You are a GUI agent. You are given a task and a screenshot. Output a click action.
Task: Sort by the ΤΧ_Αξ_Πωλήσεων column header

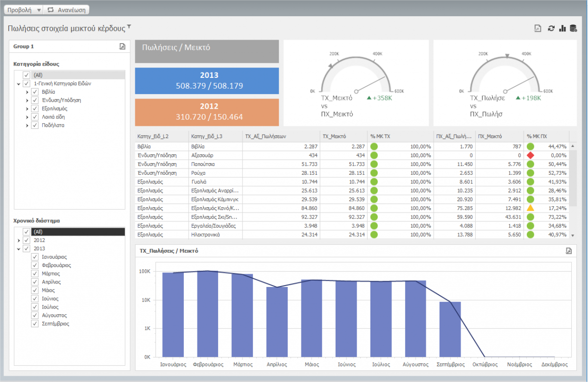281,136
